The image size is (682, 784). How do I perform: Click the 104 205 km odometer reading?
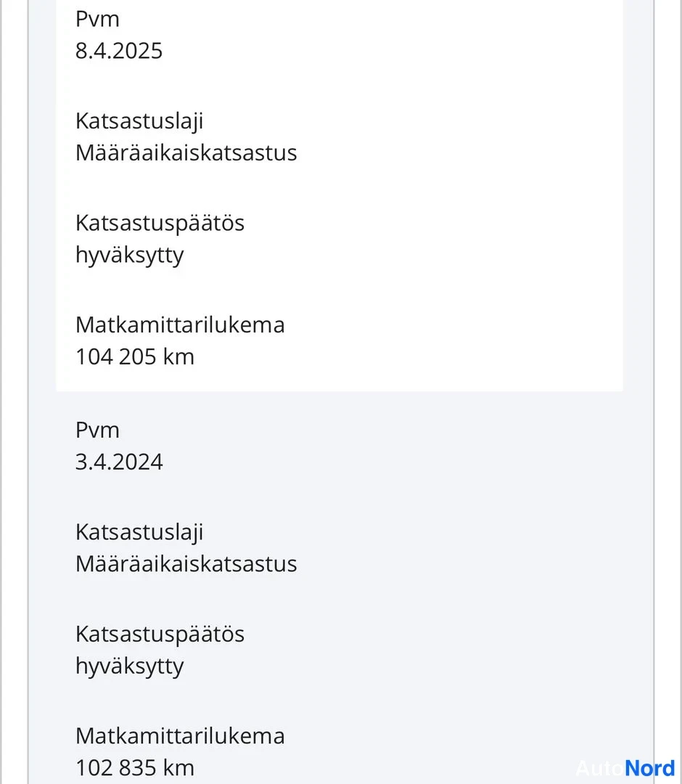[x=135, y=357]
